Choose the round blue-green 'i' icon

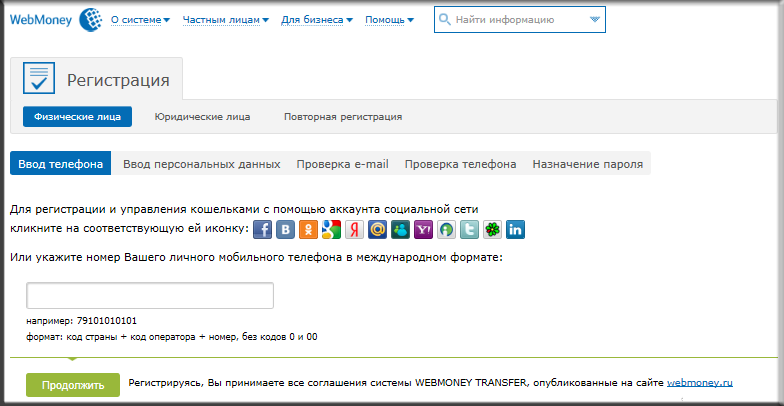tap(446, 230)
